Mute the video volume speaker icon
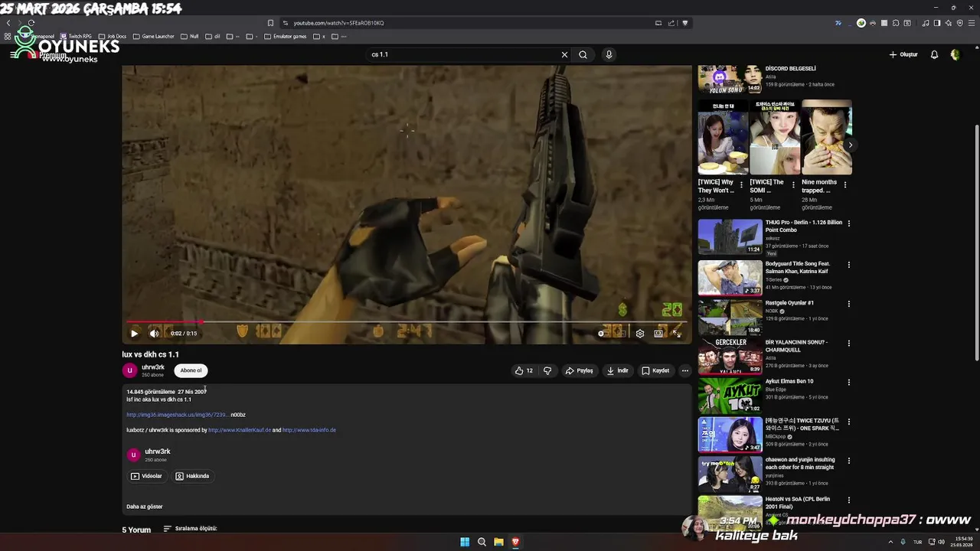The height and width of the screenshot is (551, 980). 154,333
